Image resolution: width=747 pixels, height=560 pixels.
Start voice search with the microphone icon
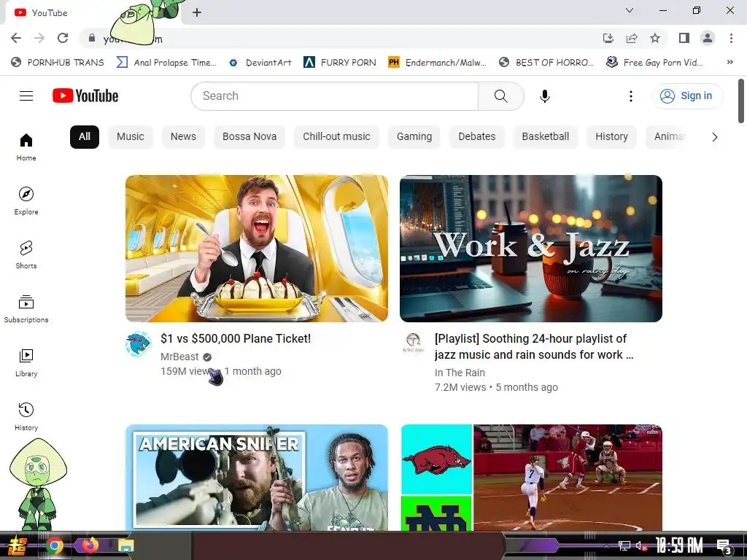tap(544, 96)
